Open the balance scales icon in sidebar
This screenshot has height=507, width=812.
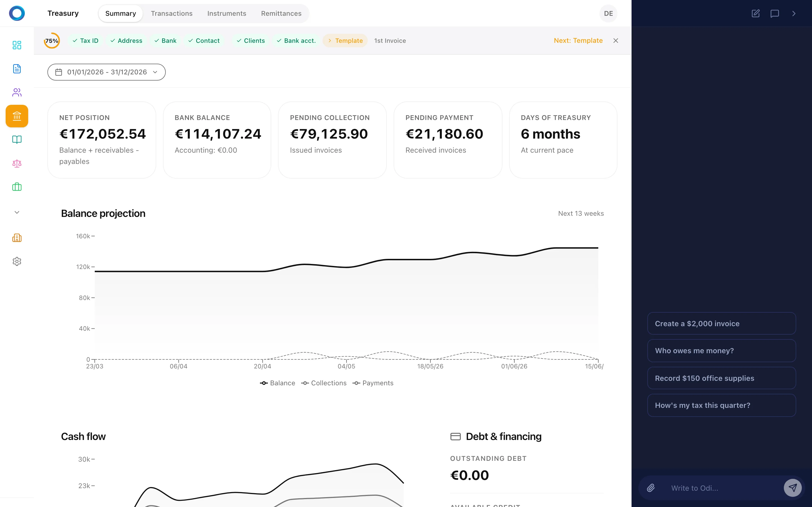[x=17, y=163]
